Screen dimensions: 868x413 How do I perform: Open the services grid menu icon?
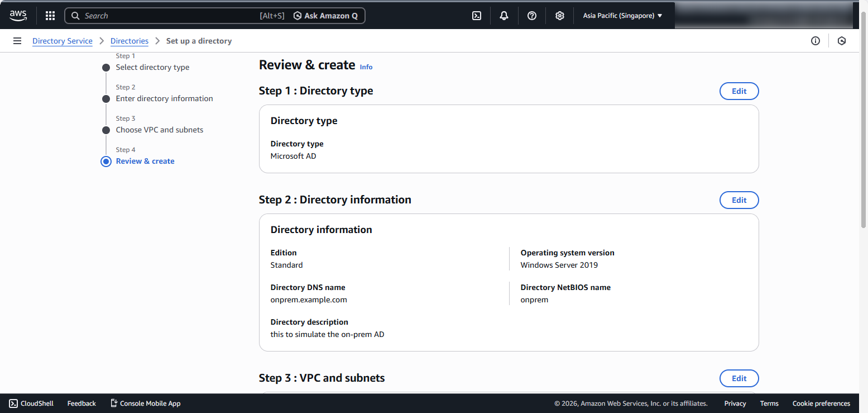[x=50, y=16]
